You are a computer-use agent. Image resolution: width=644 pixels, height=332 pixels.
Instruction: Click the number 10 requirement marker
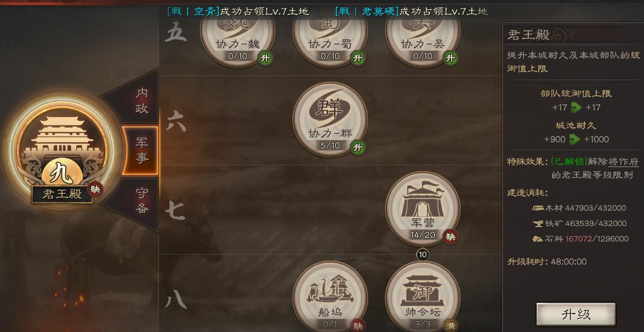coord(422,254)
